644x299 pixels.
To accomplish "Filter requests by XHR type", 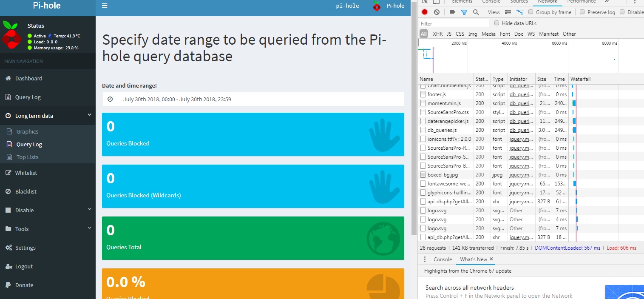I will tap(437, 34).
